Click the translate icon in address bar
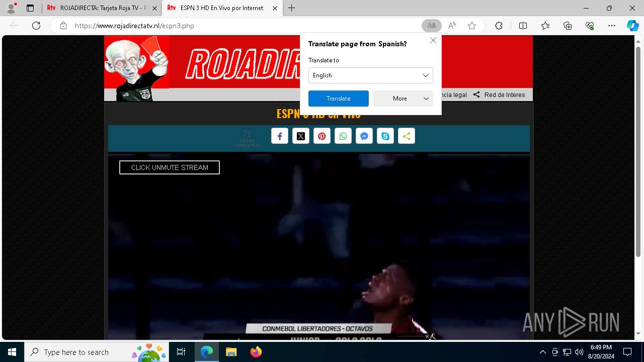Screen dimensions: 644x362 [432, 26]
